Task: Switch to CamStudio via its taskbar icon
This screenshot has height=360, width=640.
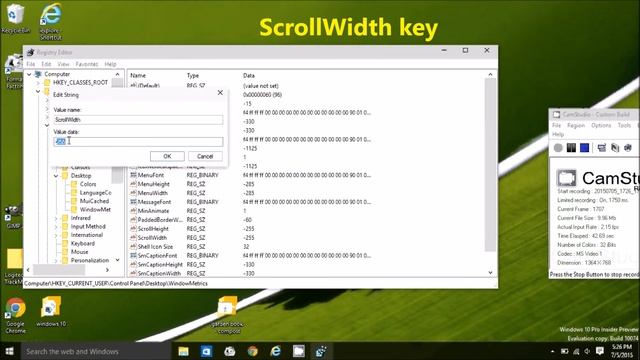Action: coord(298,351)
